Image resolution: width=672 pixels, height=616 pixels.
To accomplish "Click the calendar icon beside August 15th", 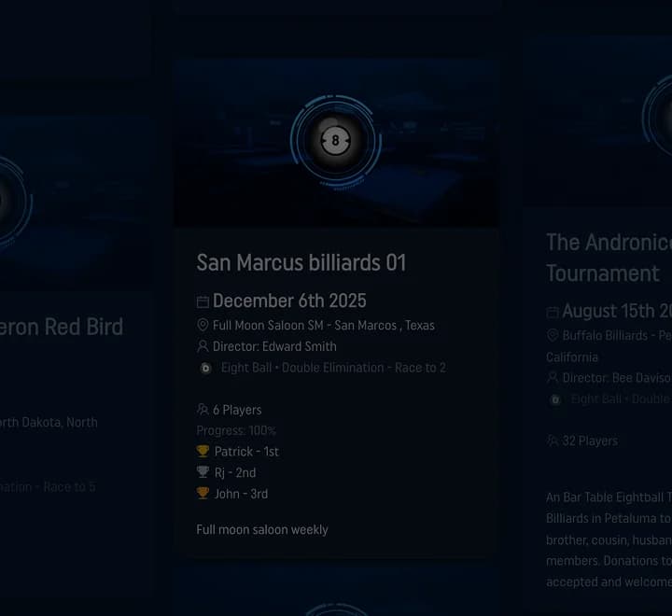I will click(553, 312).
